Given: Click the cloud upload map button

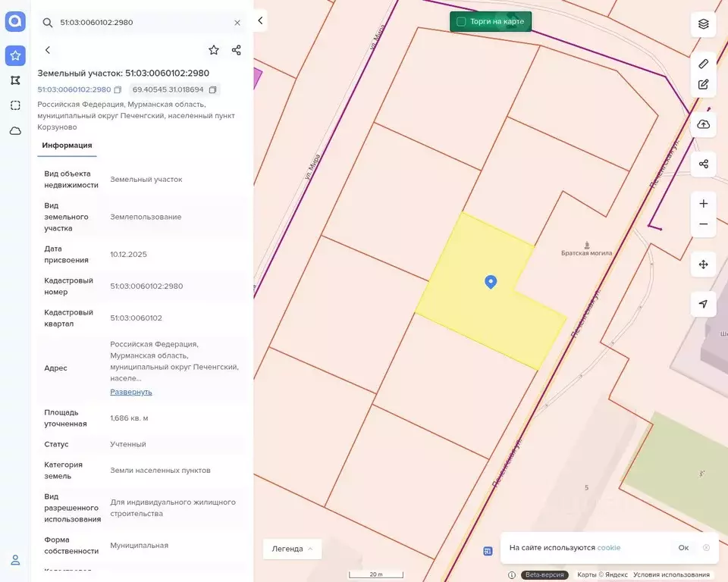Looking at the screenshot, I should (x=704, y=124).
